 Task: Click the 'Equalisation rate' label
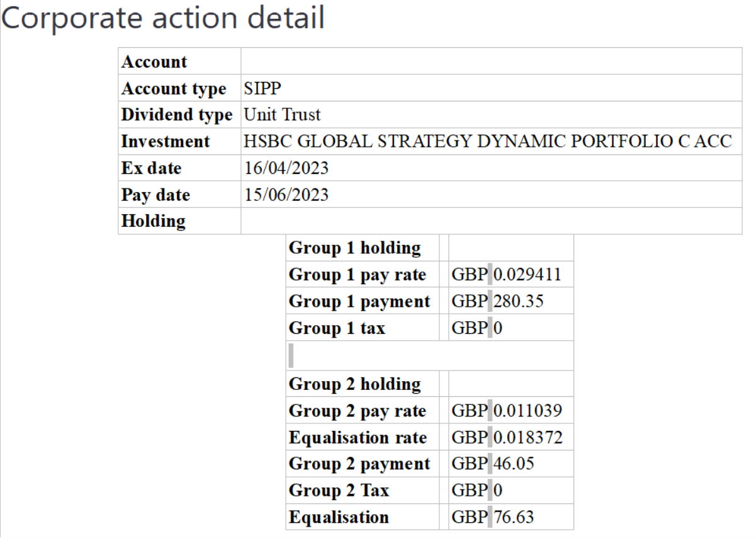coord(358,437)
